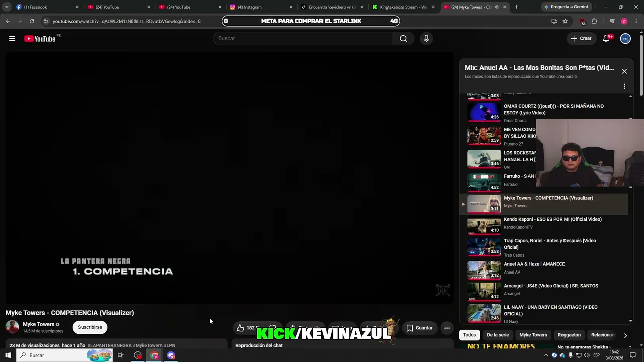This screenshot has height=362, width=644.
Task: Show hidden system tray icons
Action: [x=546, y=355]
